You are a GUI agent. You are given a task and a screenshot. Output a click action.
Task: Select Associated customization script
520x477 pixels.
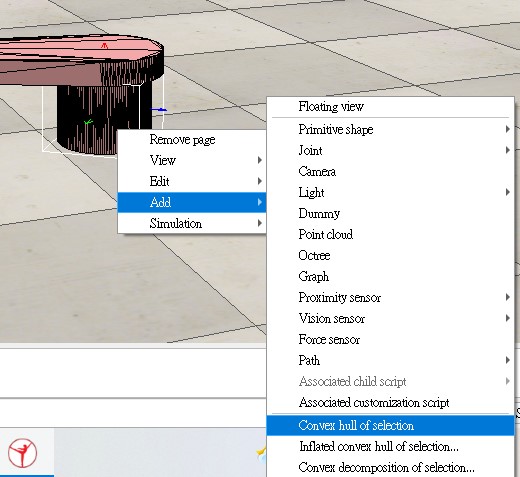(390, 402)
